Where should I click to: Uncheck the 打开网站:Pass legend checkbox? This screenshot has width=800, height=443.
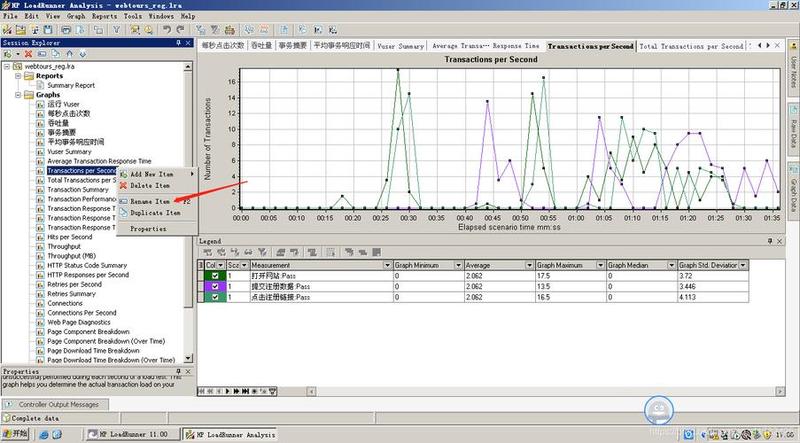tap(215, 276)
